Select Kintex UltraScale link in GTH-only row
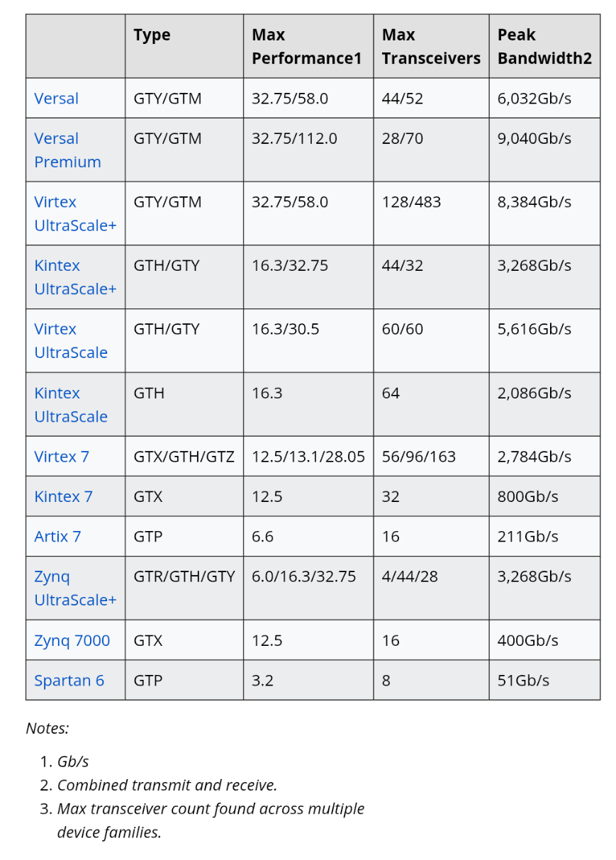The width and height of the screenshot is (616, 860). [x=71, y=405]
